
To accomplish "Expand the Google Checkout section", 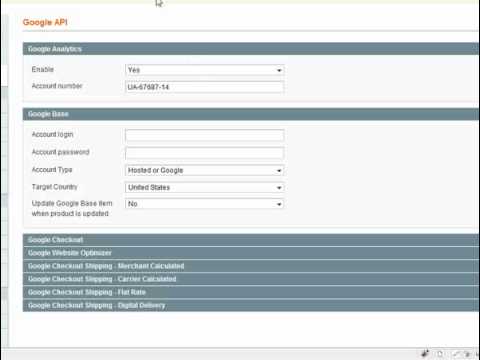I will [251, 240].
